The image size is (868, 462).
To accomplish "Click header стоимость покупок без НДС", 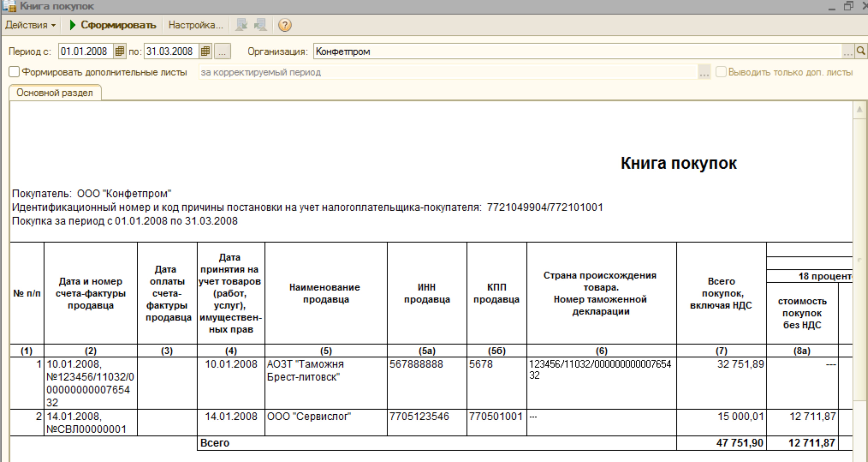I will coord(802,313).
